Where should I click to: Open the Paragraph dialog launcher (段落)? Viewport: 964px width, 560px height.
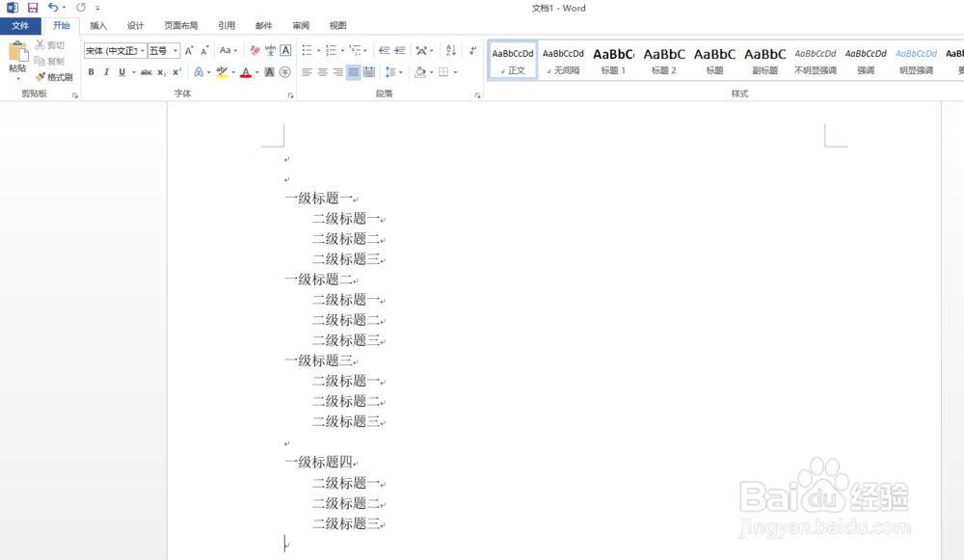pos(478,95)
